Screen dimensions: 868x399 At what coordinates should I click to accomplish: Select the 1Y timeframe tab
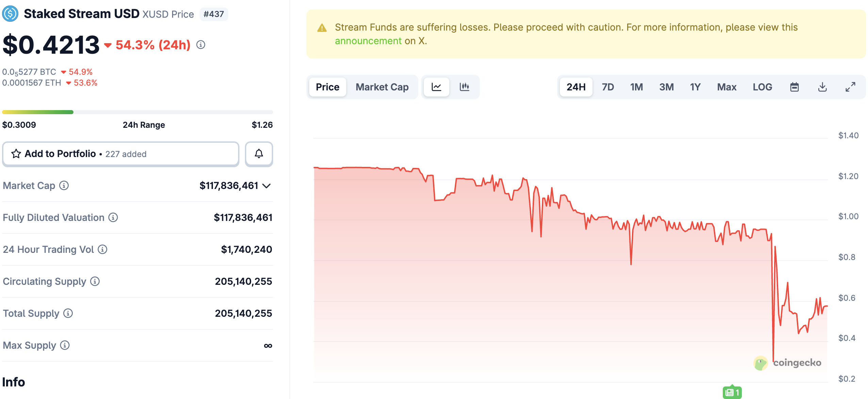(x=695, y=87)
